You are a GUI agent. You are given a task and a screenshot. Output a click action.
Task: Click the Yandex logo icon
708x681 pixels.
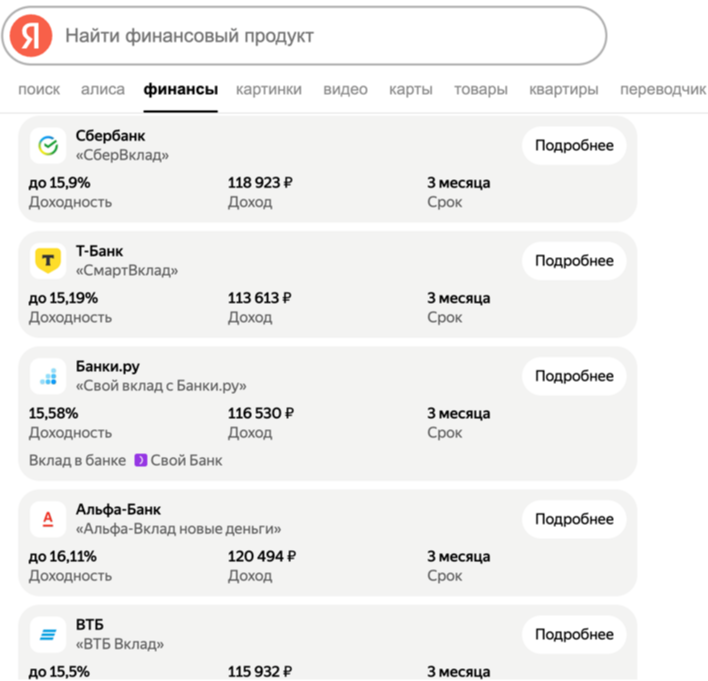32,36
